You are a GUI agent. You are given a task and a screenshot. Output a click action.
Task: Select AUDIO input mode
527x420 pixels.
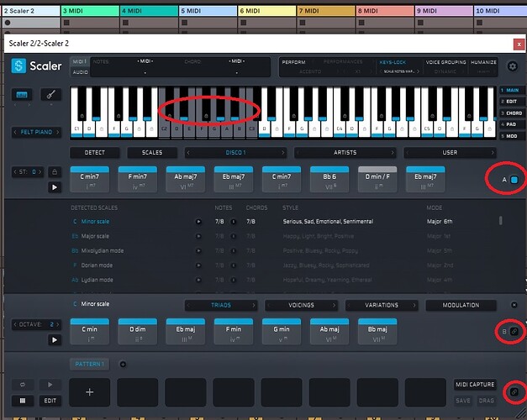pos(80,72)
